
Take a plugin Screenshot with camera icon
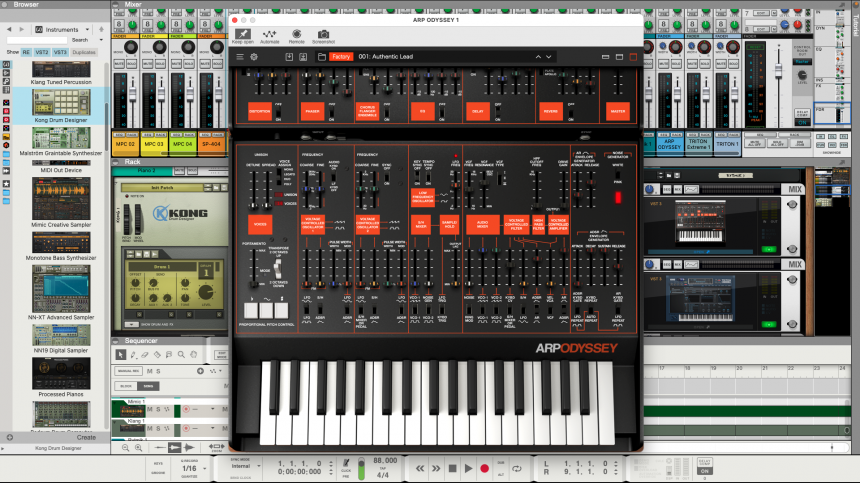click(x=324, y=36)
